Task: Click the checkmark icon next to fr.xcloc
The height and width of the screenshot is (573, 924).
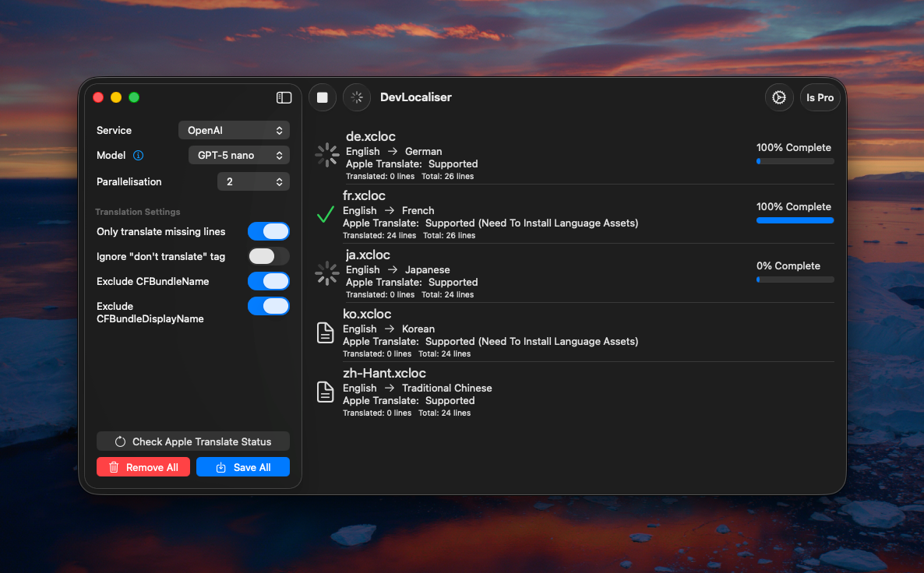Action: click(325, 215)
